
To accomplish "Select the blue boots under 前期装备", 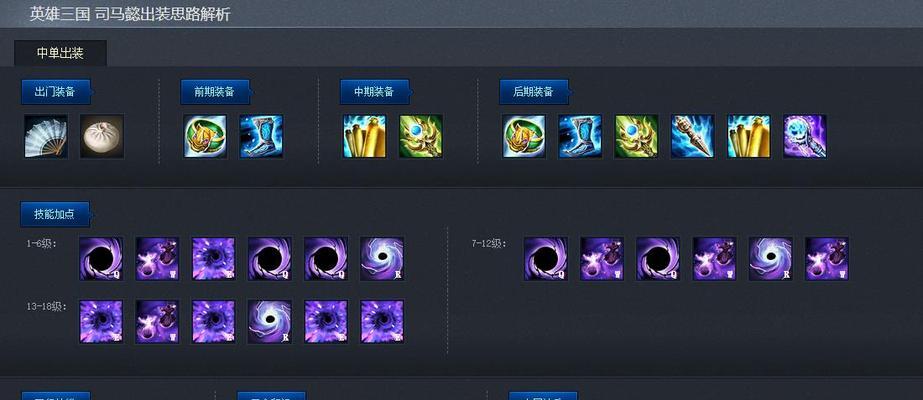I will (x=261, y=136).
